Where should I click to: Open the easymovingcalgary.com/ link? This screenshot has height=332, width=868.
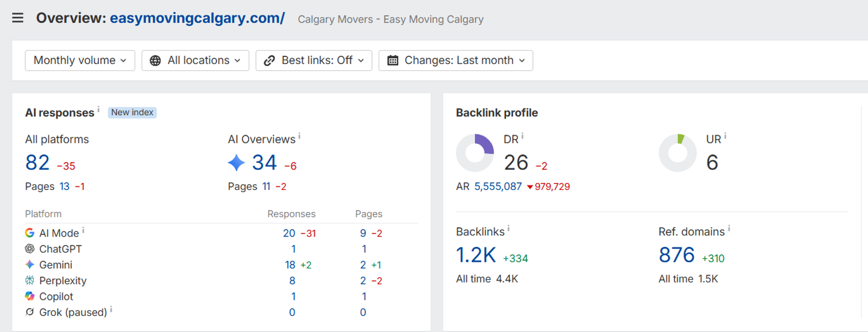tap(197, 18)
